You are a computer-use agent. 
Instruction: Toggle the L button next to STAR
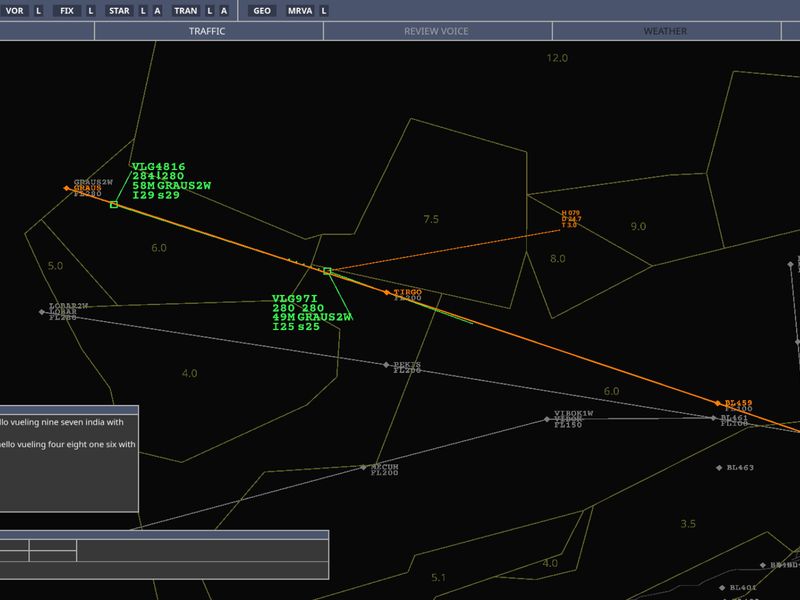143,11
